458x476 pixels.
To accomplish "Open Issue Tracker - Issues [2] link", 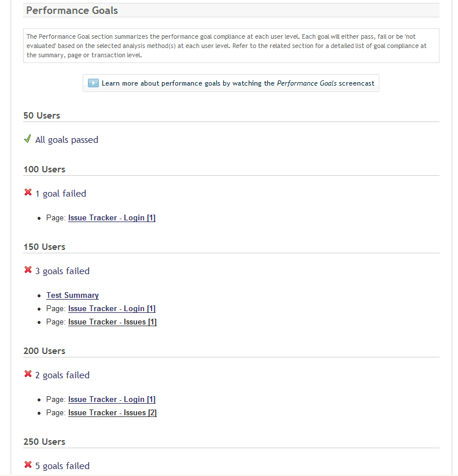I will pos(112,412).
